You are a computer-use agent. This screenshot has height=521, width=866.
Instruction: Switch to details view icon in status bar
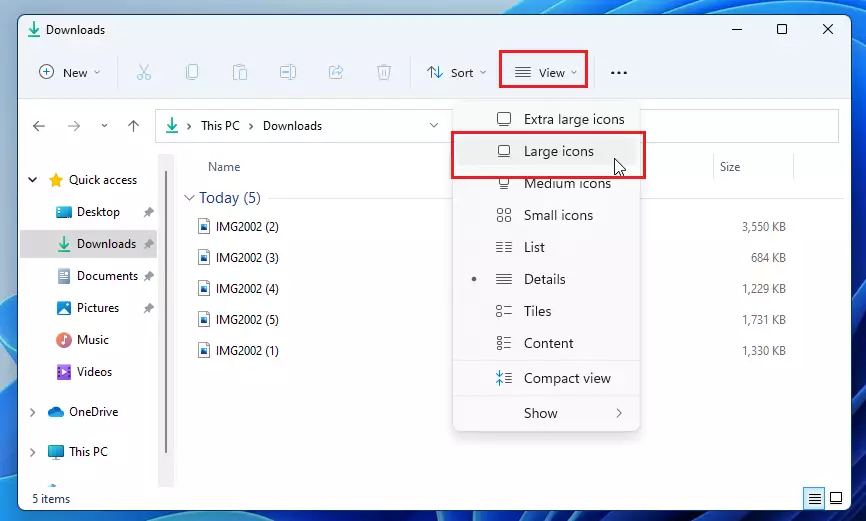pyautogui.click(x=814, y=498)
